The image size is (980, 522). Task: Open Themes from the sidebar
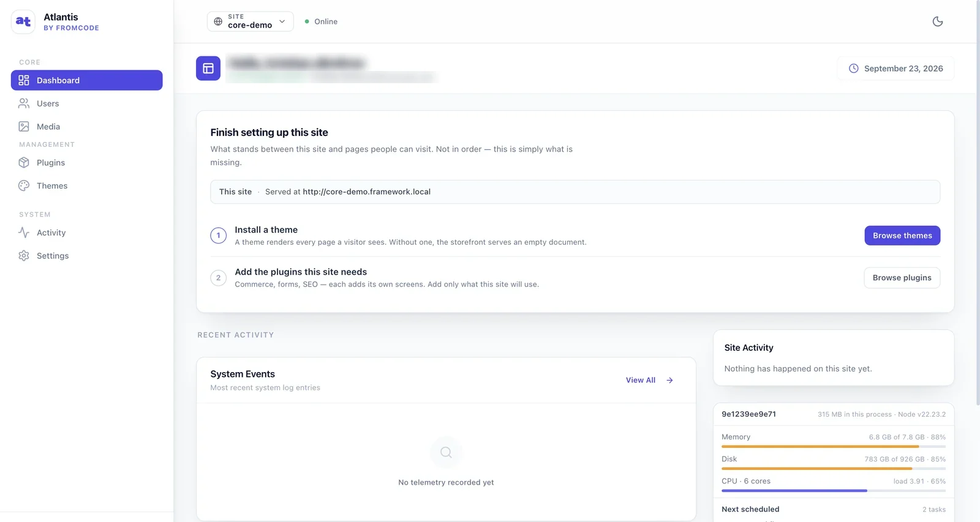[87, 186]
